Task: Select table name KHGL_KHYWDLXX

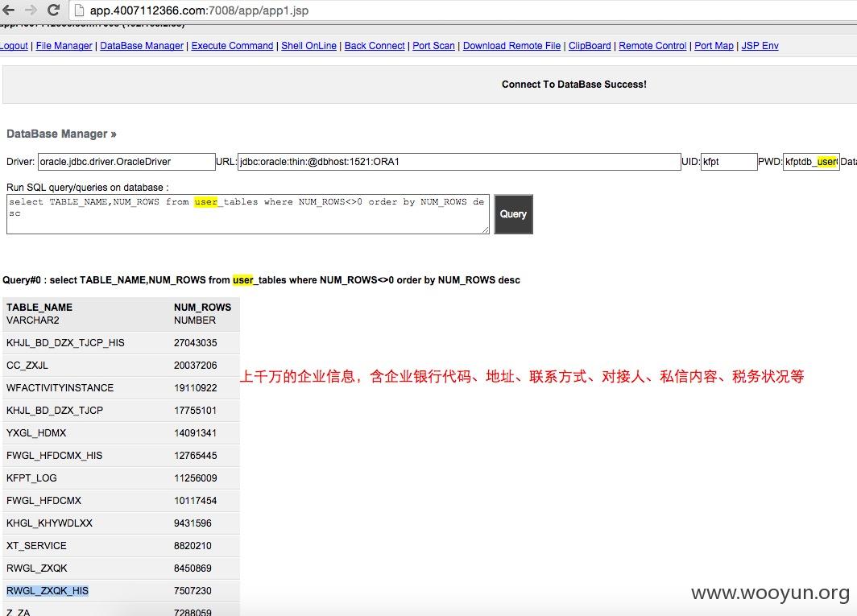Action: (50, 523)
